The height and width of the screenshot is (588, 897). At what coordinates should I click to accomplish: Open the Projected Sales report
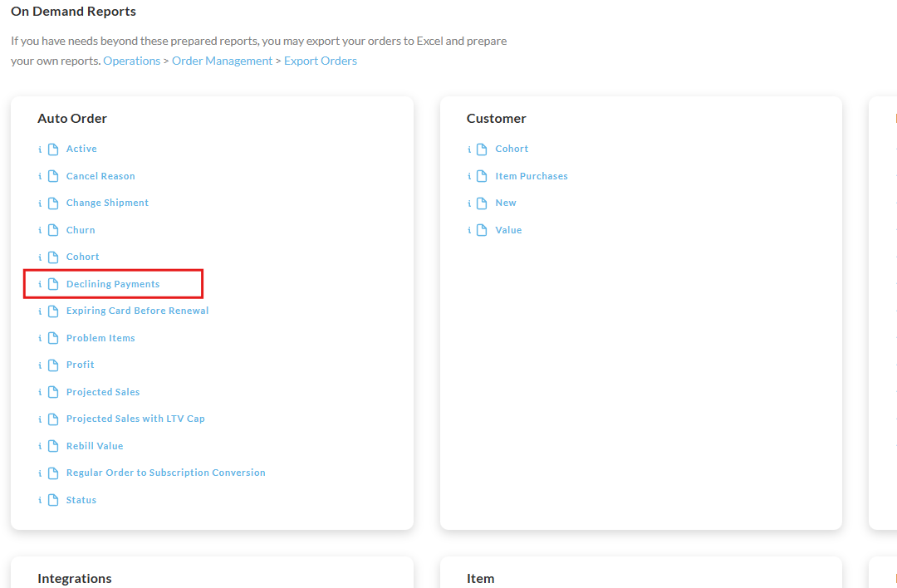pyautogui.click(x=103, y=392)
